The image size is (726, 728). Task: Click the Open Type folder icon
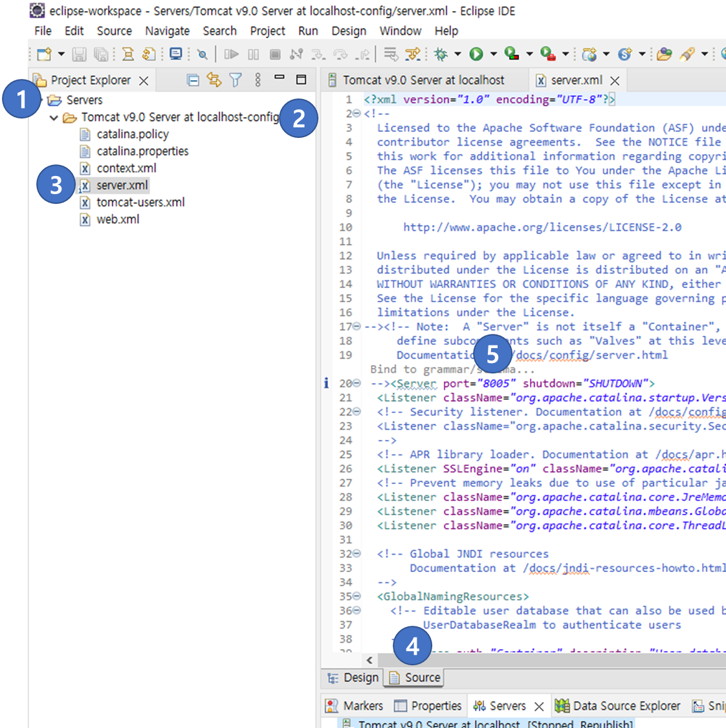click(665, 54)
